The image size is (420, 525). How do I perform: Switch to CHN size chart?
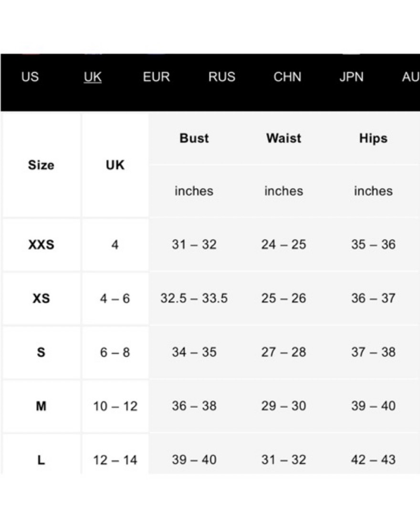[x=287, y=77]
